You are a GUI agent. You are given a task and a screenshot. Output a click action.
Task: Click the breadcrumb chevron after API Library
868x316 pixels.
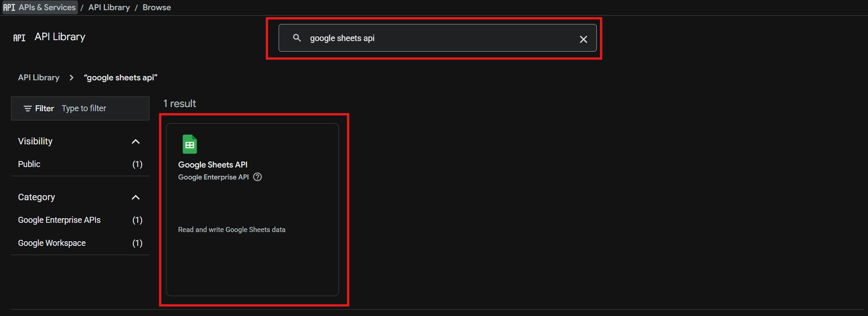tap(71, 78)
